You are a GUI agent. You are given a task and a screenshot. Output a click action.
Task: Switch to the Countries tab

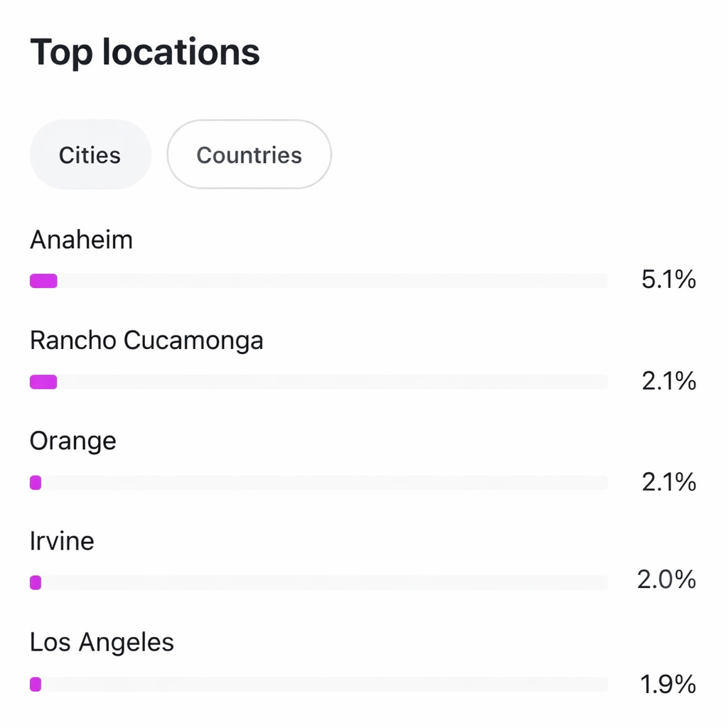250,154
